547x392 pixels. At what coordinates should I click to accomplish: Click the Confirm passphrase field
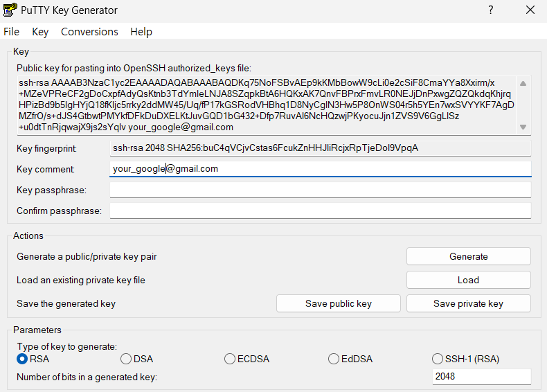click(x=321, y=211)
